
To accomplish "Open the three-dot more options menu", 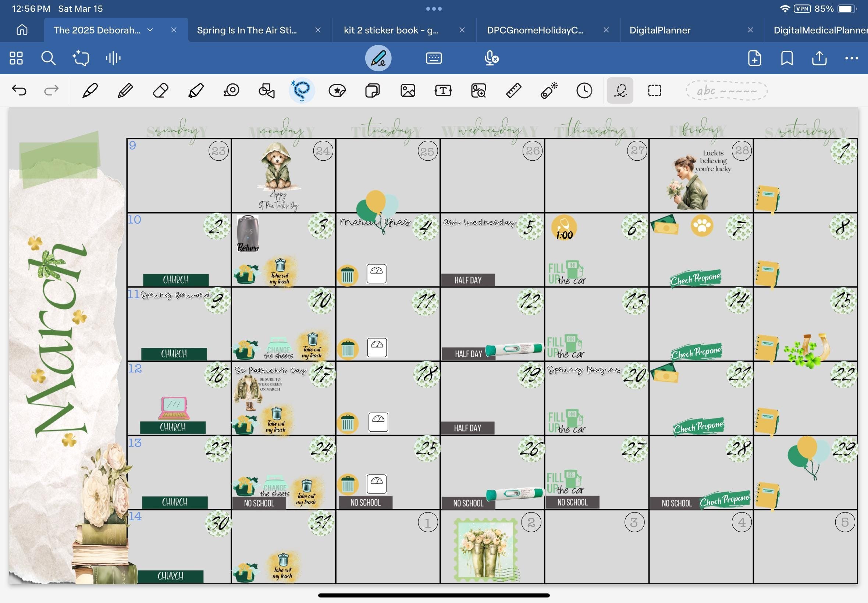I will [851, 58].
